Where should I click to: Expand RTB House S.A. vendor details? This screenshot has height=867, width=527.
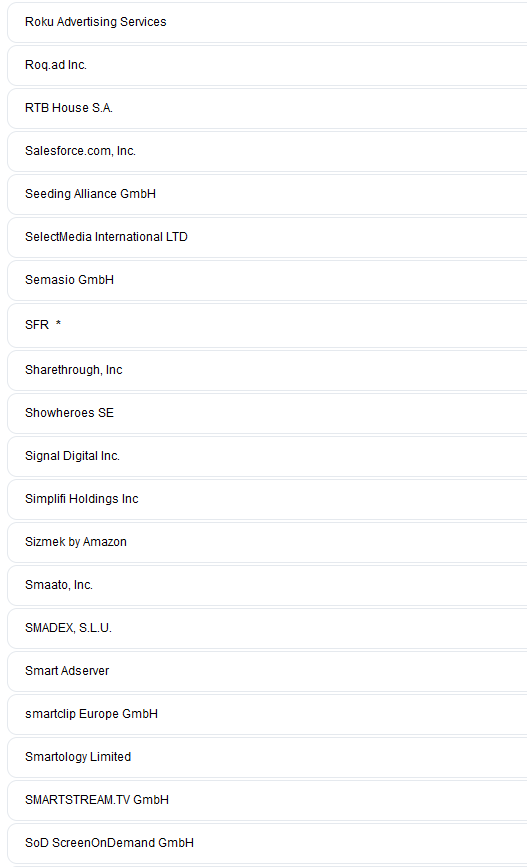[267, 108]
